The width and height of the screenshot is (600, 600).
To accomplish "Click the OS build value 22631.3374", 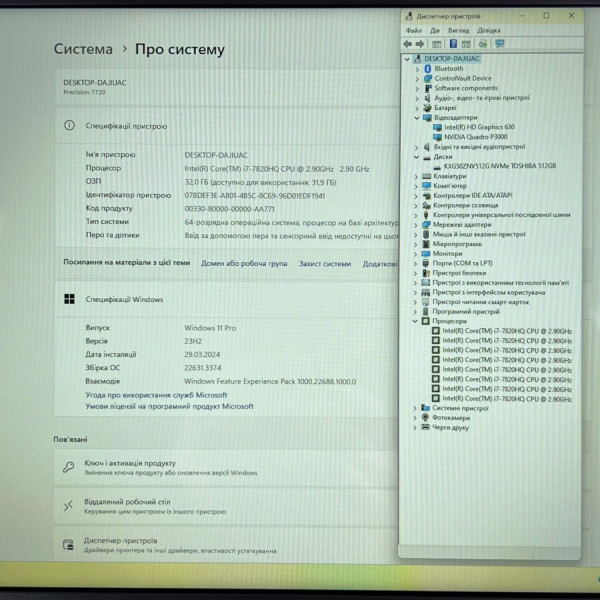I will (203, 368).
